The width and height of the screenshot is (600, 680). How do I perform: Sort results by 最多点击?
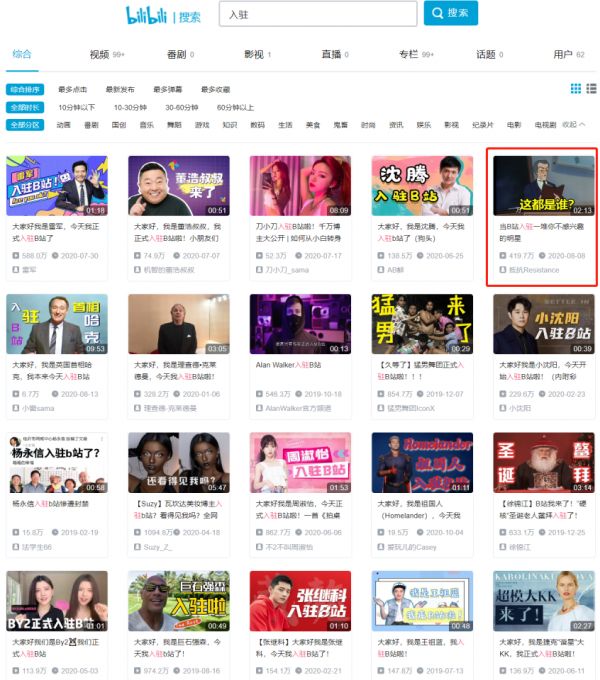tap(73, 90)
